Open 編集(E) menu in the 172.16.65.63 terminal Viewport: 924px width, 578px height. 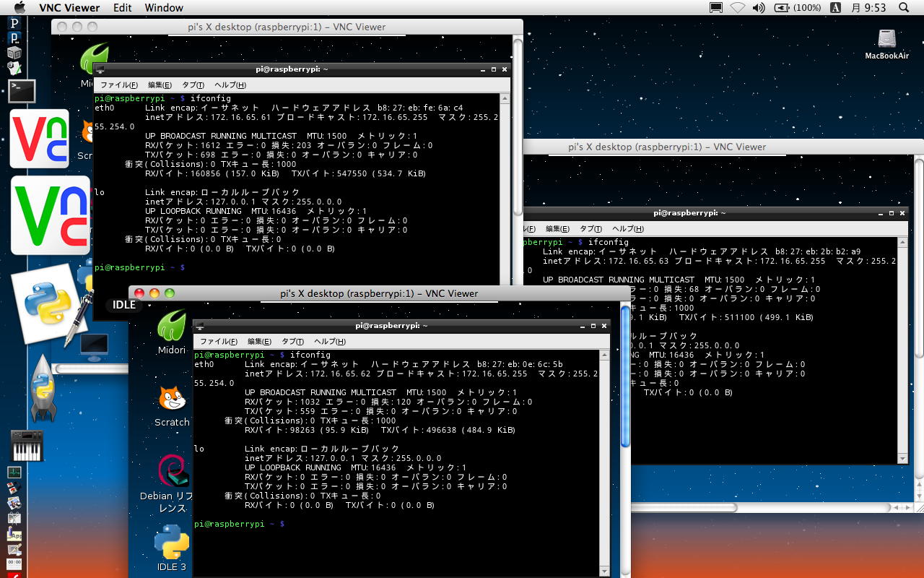click(557, 229)
